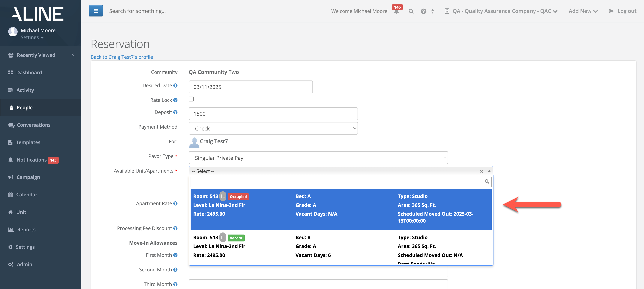Open the Payment Method dropdown
Screen dimensions: 644x289
[x=273, y=128]
